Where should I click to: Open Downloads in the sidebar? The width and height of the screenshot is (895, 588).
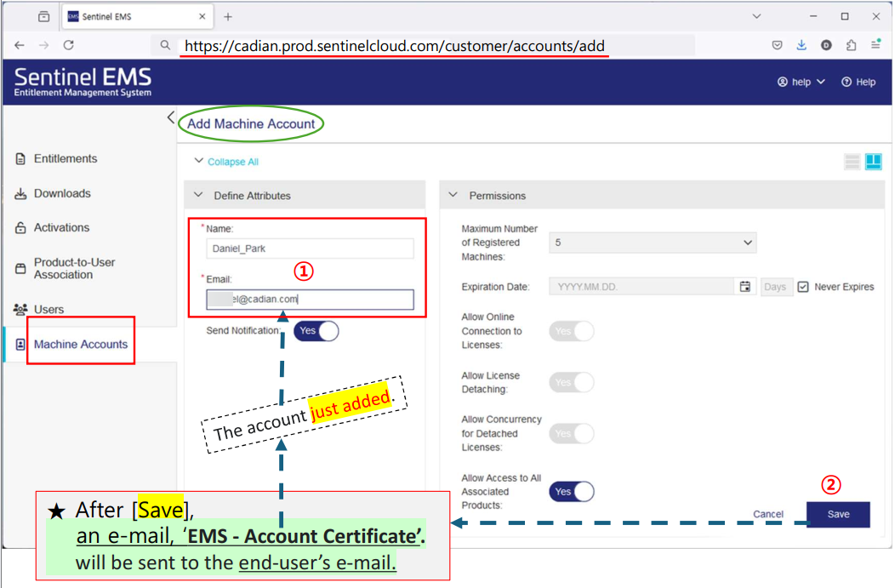pos(62,193)
